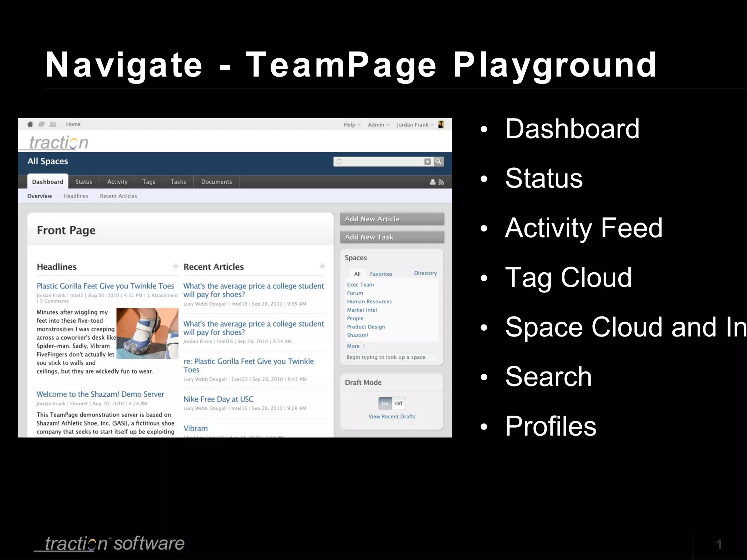Turn Draft Mode Off
This screenshot has width=747, height=560.
point(399,403)
